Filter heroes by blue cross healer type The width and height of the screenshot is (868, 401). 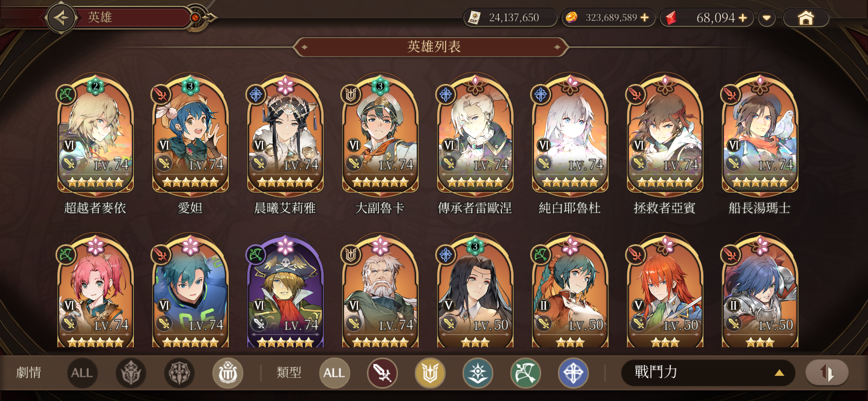pos(573,373)
